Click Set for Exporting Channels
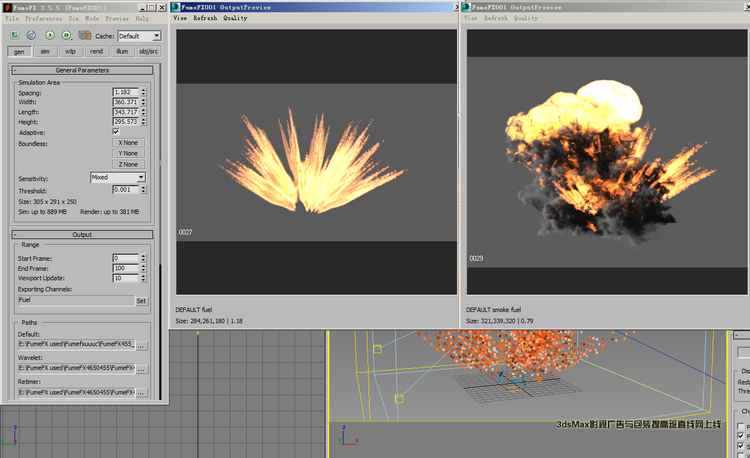The image size is (750, 458). click(141, 301)
